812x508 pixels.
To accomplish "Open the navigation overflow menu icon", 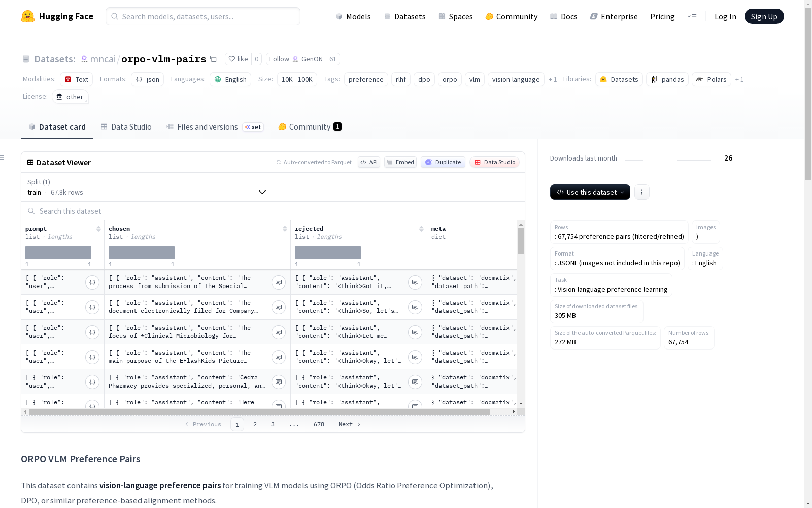I will (x=692, y=16).
